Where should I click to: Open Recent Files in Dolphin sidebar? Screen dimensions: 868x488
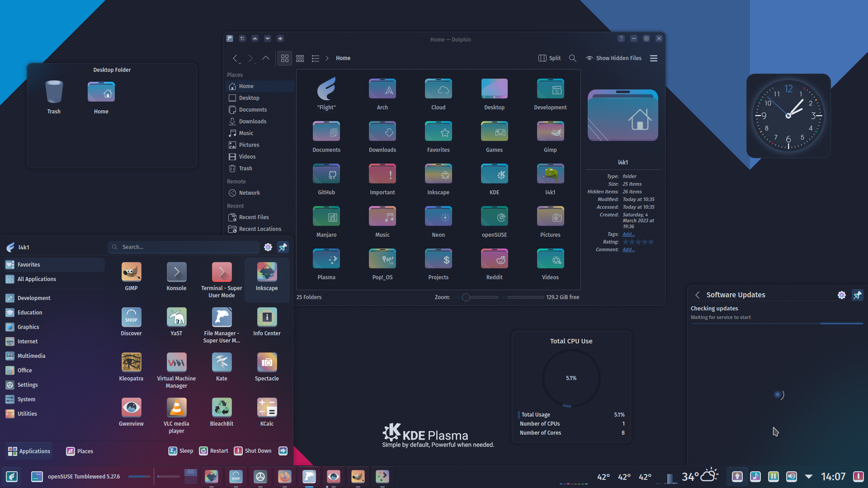point(260,217)
